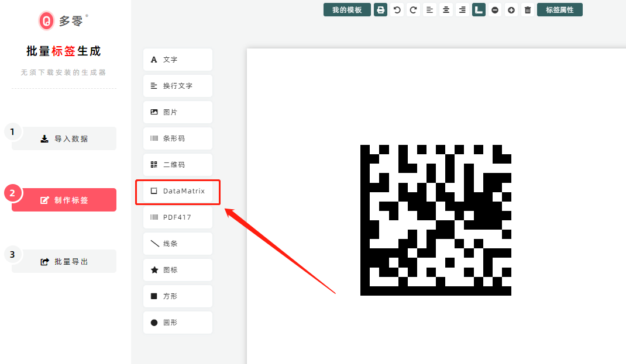Viewport: 626px width, 364px height.
Task: Align center toolbar icon
Action: coord(446,10)
